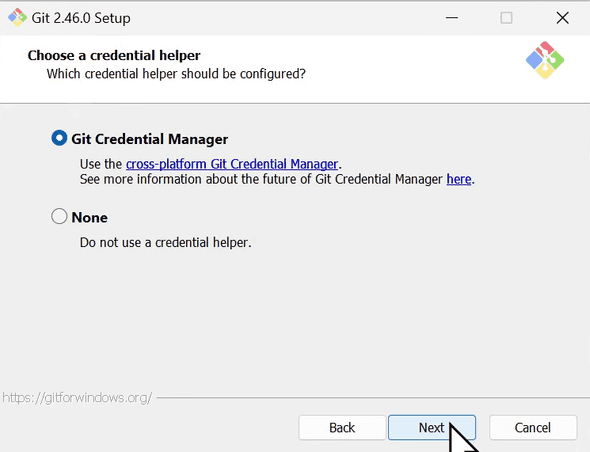Cancel the Git installation
590x452 pixels.
[533, 428]
